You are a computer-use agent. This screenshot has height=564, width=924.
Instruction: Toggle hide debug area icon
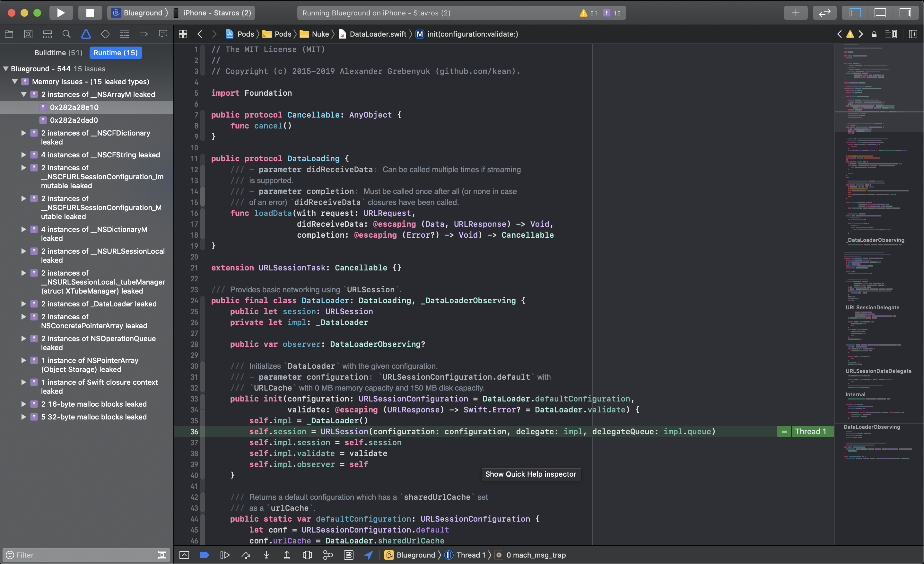click(x=185, y=555)
